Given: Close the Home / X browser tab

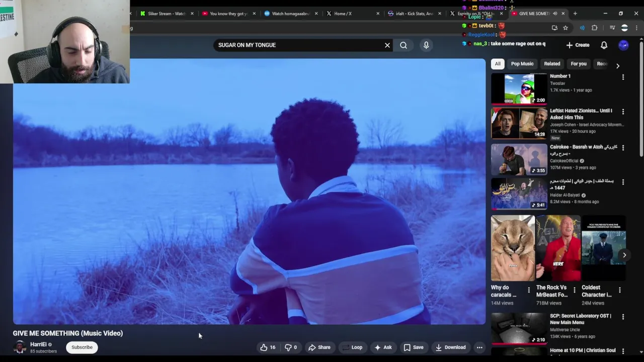Looking at the screenshot, I should pyautogui.click(x=378, y=14).
